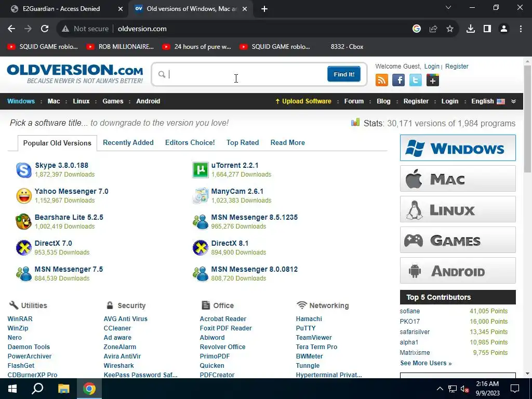Click the Yahoo Messenger smiley icon
532x399 pixels.
(x=24, y=196)
